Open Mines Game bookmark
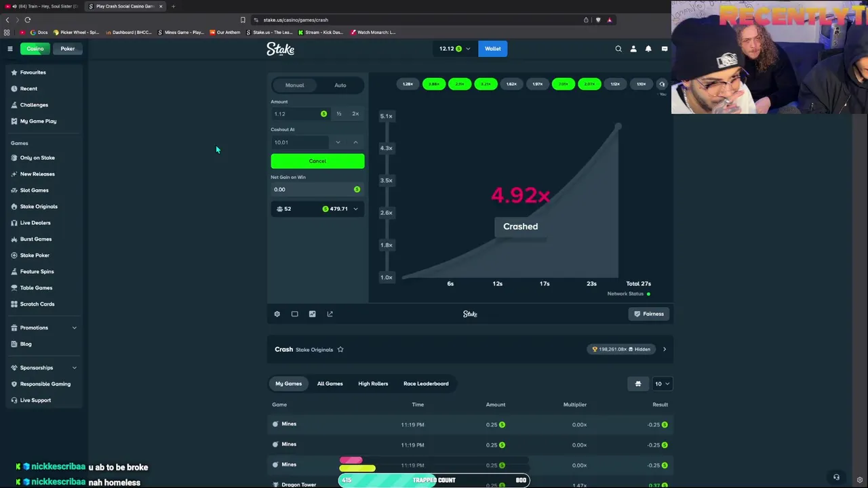Image resolution: width=868 pixels, height=488 pixels. coord(180,33)
